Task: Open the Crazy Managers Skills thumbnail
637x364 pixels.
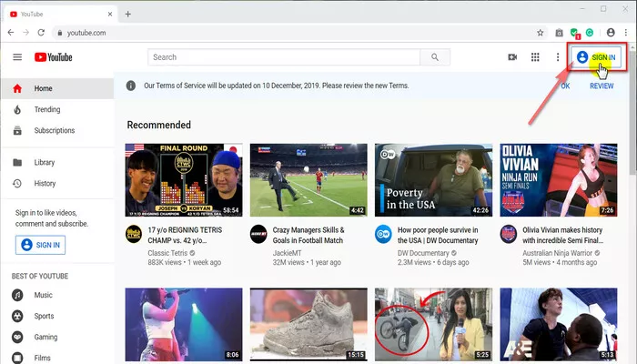Action: coord(308,180)
